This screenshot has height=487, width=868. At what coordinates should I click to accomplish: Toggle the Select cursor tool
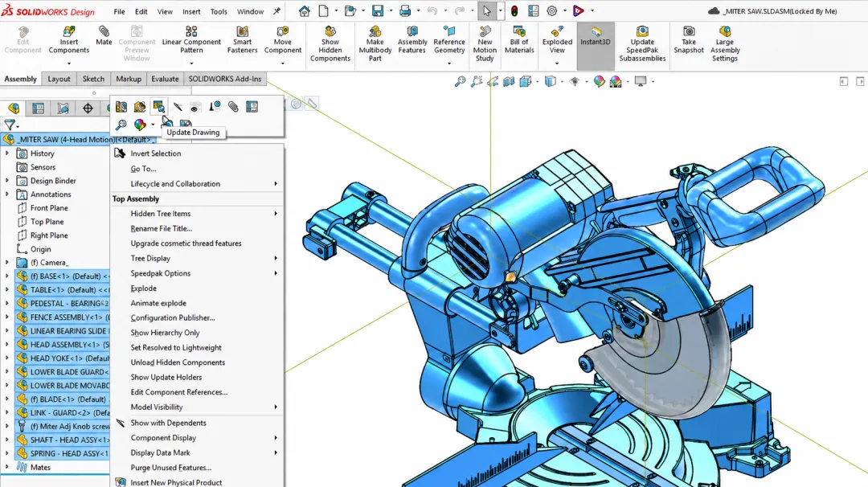click(486, 11)
